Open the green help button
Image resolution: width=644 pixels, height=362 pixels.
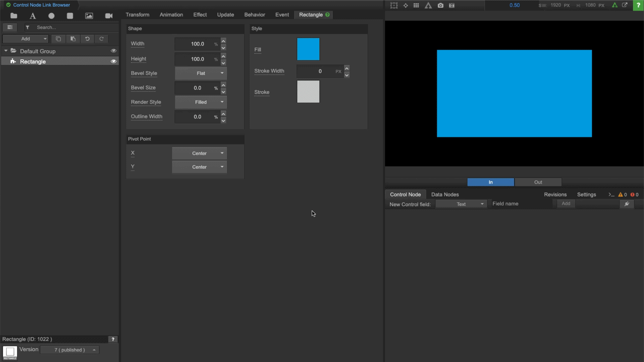(638, 5)
